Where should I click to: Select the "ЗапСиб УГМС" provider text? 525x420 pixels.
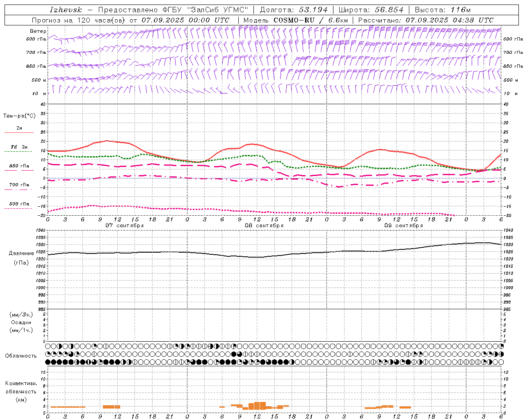(x=217, y=10)
